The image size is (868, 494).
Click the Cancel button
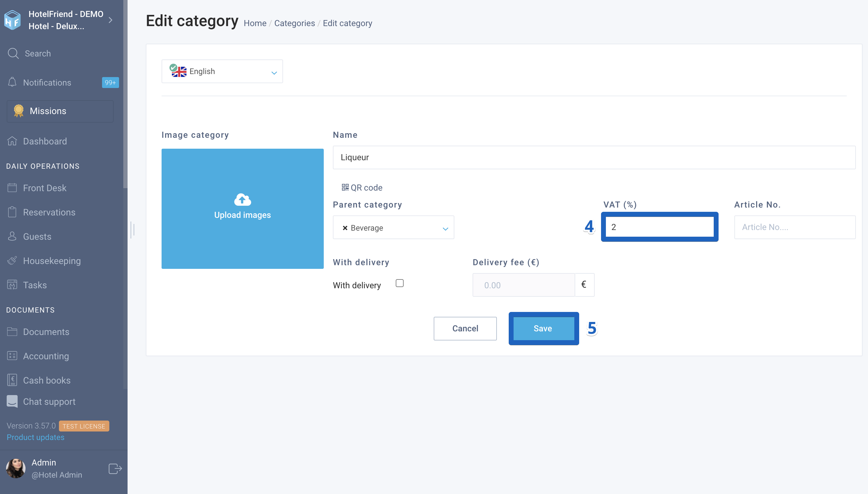465,328
